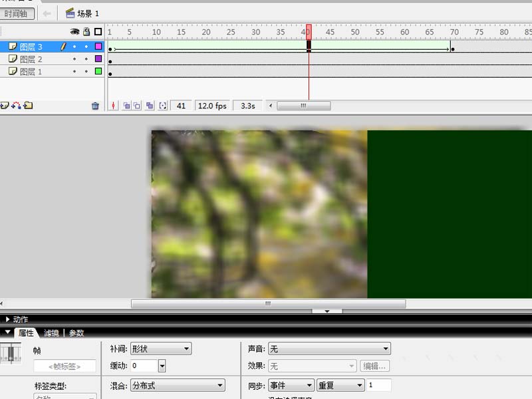Toggle lock dot of 图层 1
Viewport: 532px width, 399px height.
click(x=86, y=71)
